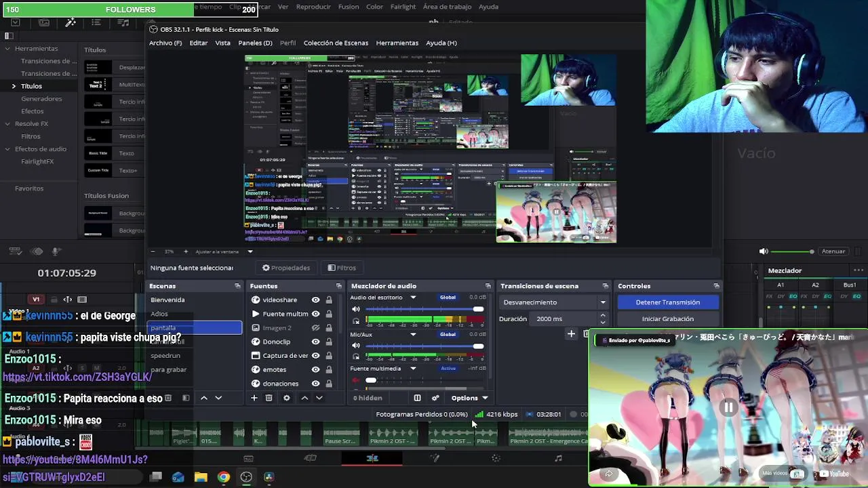Undock the Controles panel

(716, 286)
